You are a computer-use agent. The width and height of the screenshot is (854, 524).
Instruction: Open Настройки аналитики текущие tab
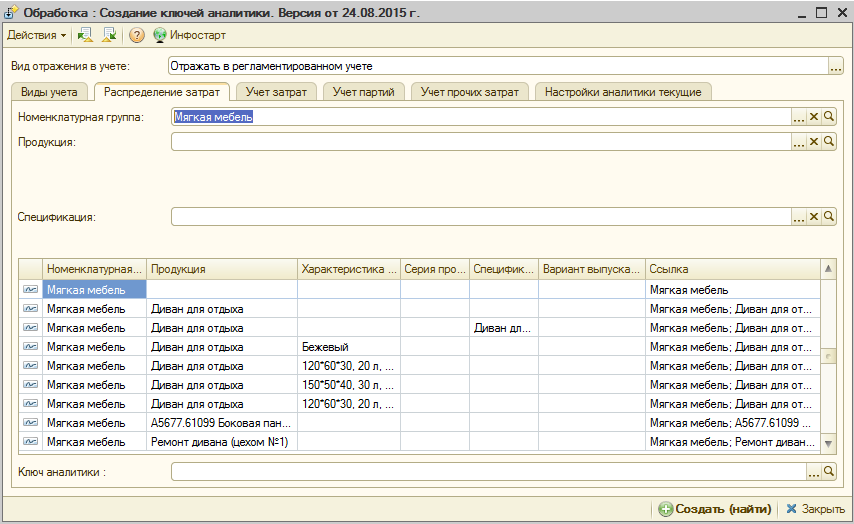pyautogui.click(x=623, y=92)
